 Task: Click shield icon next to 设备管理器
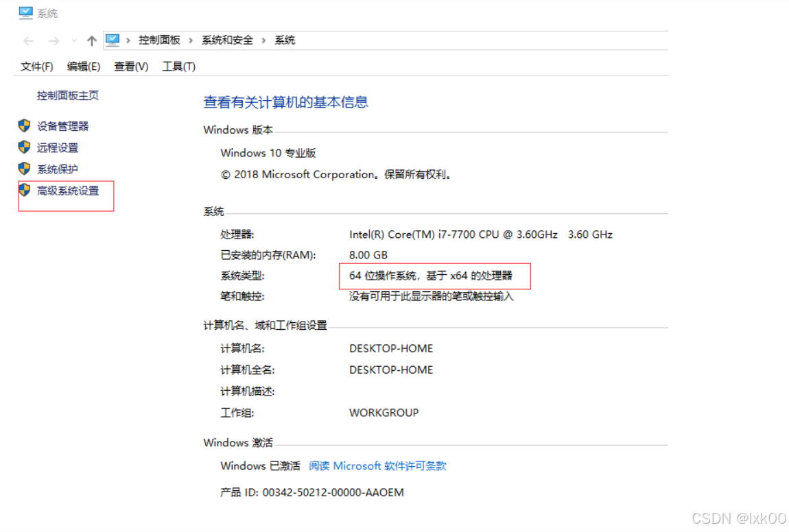tap(24, 125)
